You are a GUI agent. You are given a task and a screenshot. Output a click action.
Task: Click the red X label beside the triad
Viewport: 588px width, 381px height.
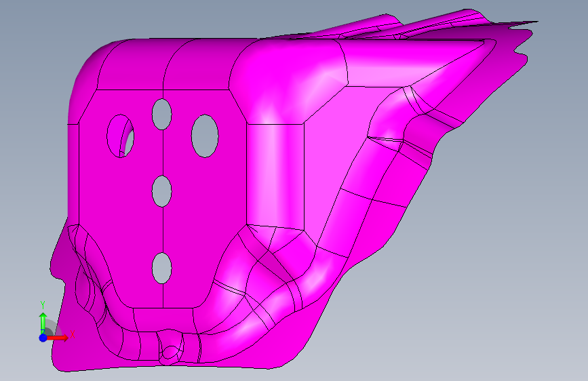click(x=73, y=334)
